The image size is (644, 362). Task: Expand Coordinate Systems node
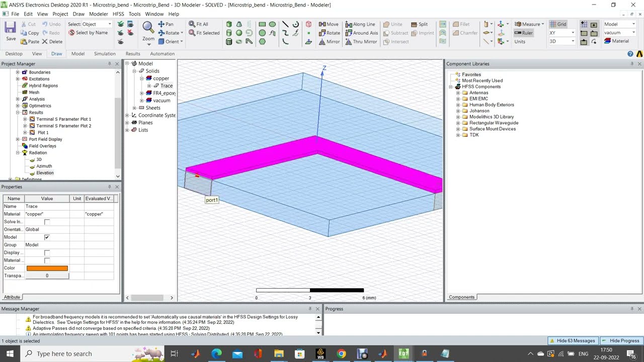(x=127, y=115)
